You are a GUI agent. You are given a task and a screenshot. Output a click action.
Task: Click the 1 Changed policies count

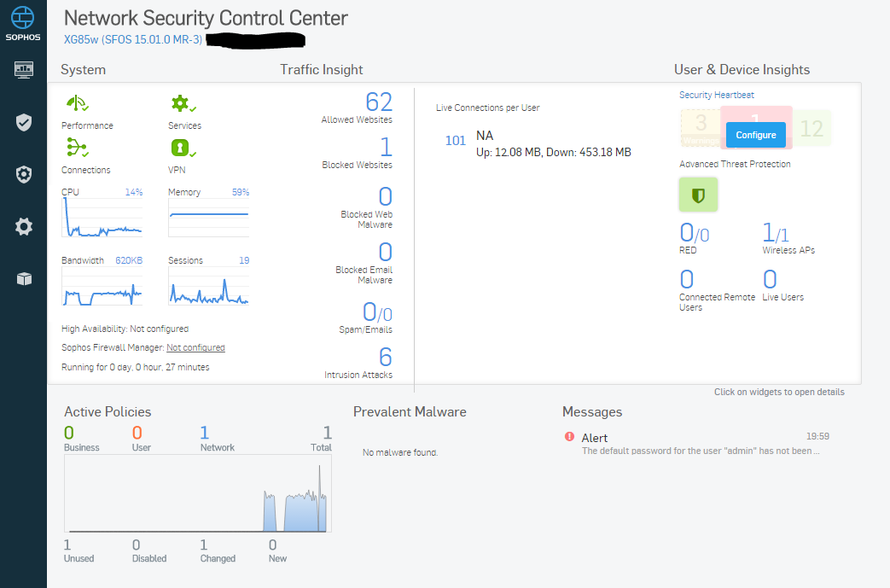point(204,544)
